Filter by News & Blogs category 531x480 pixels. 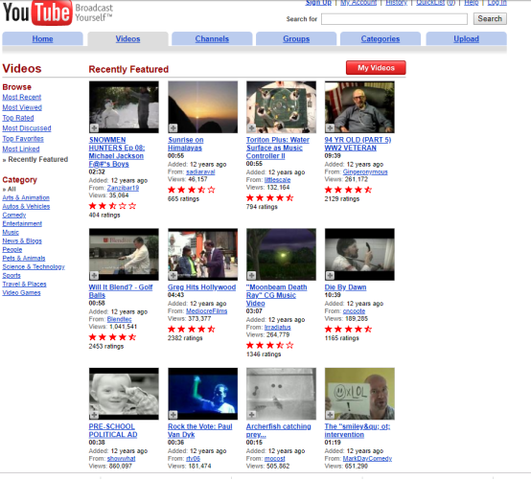[22, 241]
